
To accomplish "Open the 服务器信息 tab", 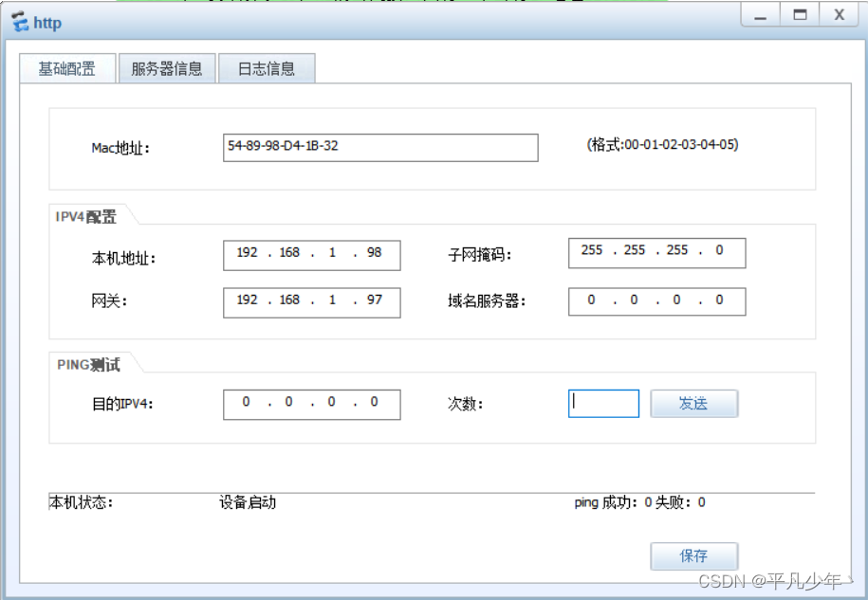I will click(x=167, y=68).
